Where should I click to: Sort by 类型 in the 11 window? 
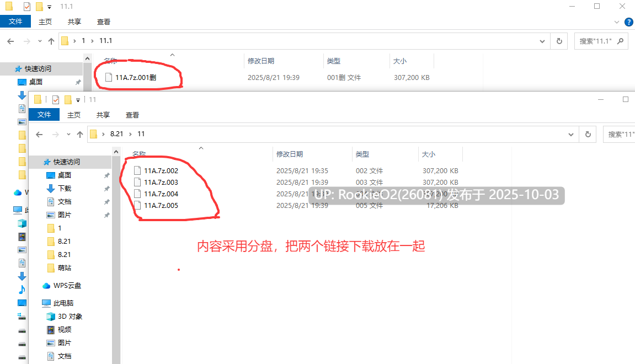coord(362,154)
